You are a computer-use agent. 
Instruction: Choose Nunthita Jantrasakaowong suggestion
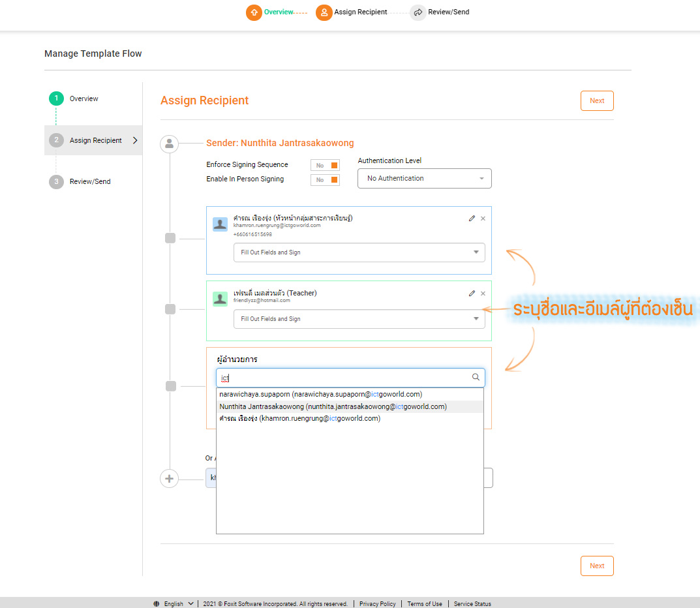pos(350,406)
